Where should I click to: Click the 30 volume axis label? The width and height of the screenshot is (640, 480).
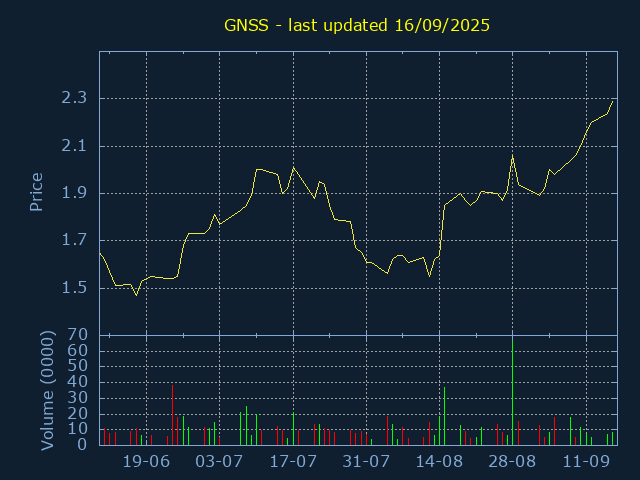coord(78,398)
